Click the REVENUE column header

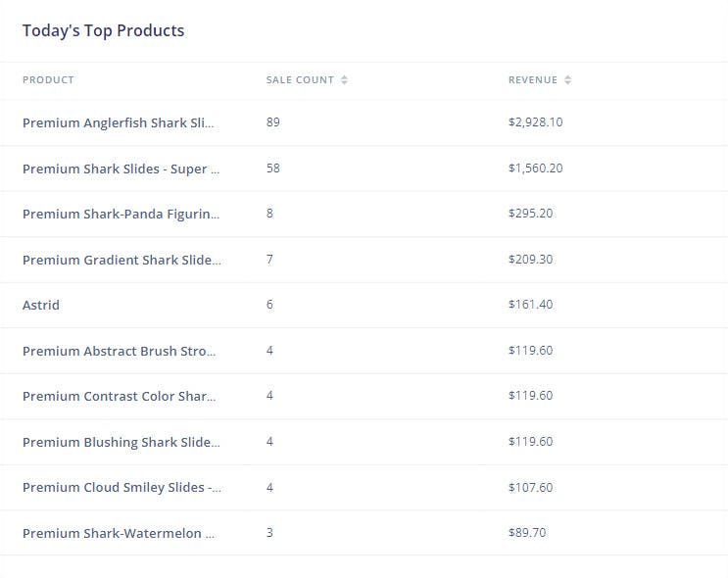[x=533, y=80]
